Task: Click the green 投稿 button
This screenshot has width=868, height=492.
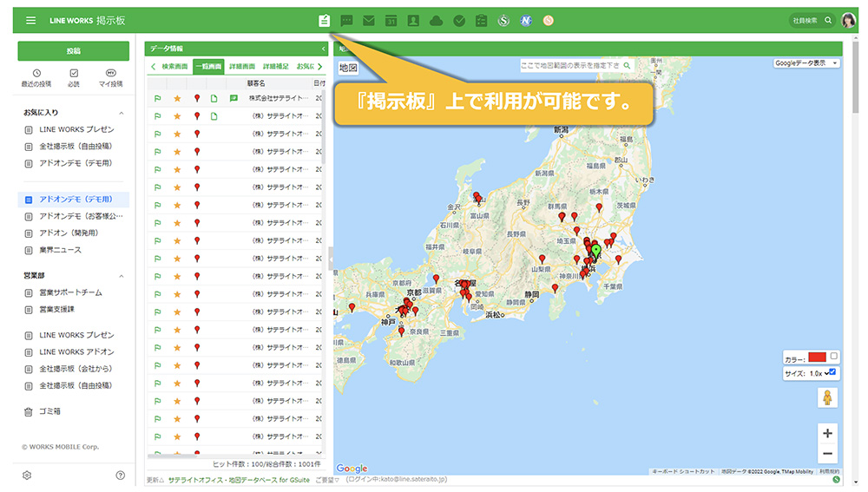Action: tap(73, 51)
